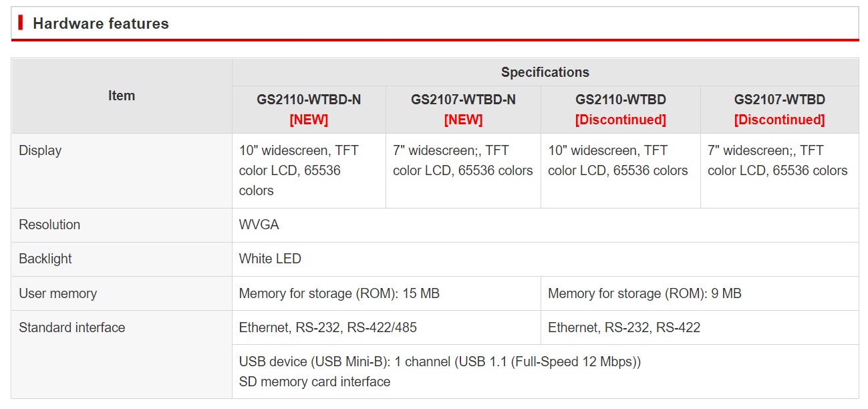Click the Item header cell
The image size is (868, 409).
pyautogui.click(x=122, y=96)
